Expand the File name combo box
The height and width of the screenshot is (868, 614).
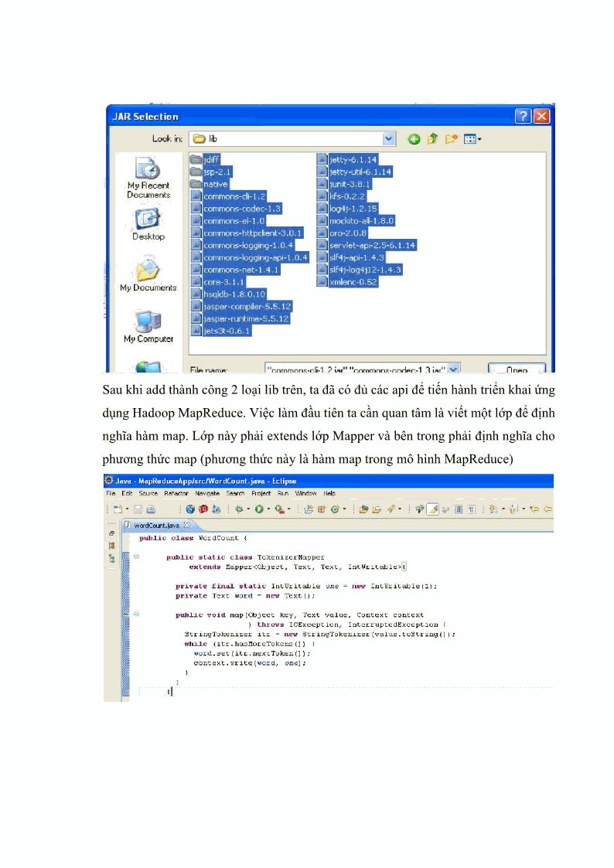453,369
